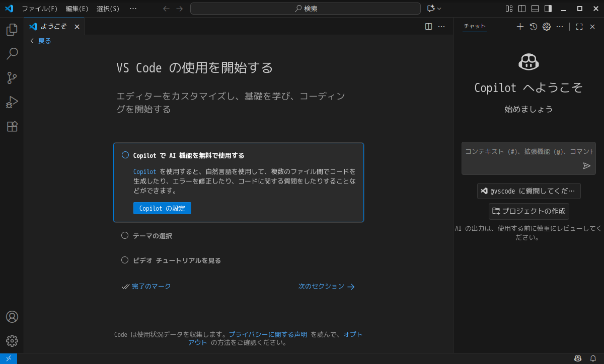The height and width of the screenshot is (364, 604).
Task: Open the Explorer view in activity bar
Action: pos(12,30)
